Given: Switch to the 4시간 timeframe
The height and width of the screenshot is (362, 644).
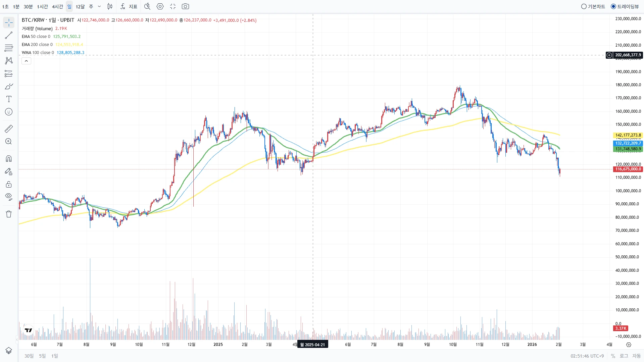Looking at the screenshot, I should pos(57,6).
